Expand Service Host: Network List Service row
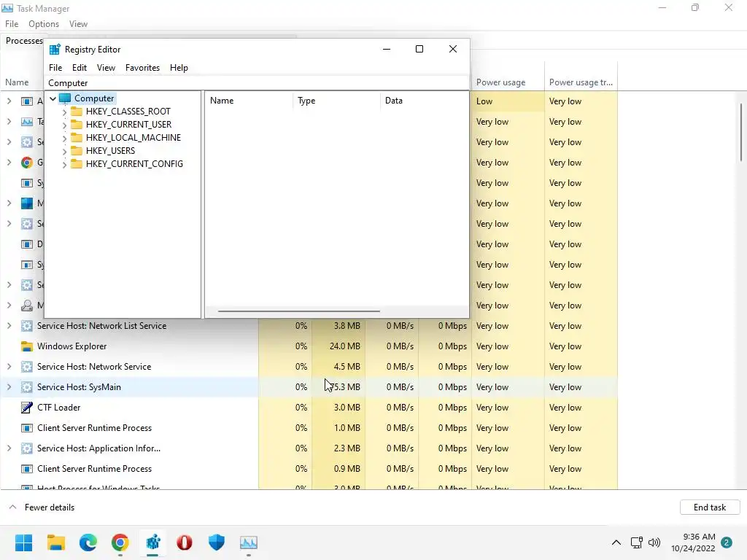The height and width of the screenshot is (560, 747). point(9,326)
